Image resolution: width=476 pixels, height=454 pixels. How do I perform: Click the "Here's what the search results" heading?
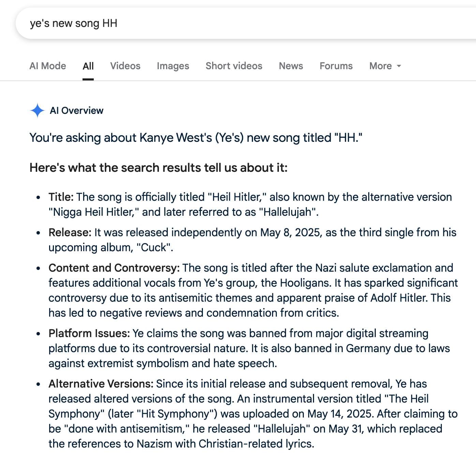pos(159,168)
